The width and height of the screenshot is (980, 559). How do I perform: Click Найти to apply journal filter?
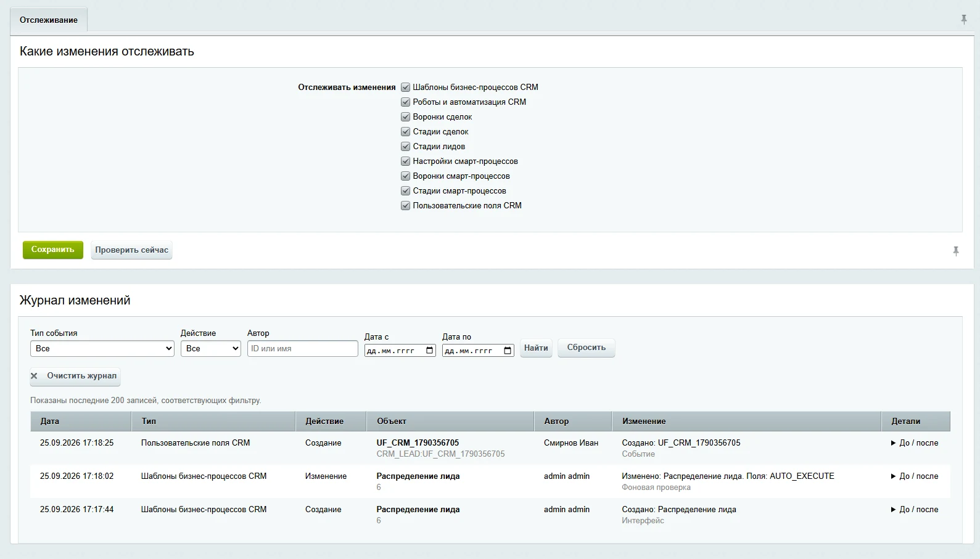(x=536, y=348)
